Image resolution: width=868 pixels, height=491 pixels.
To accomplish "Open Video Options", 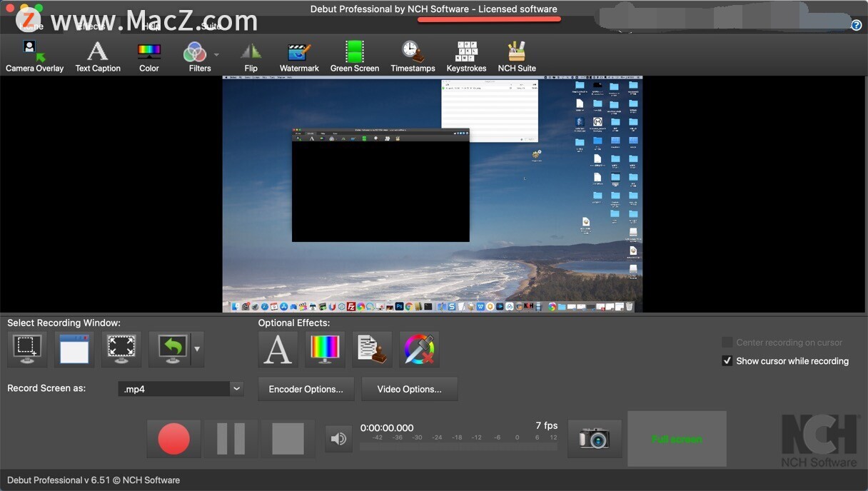I will click(409, 389).
